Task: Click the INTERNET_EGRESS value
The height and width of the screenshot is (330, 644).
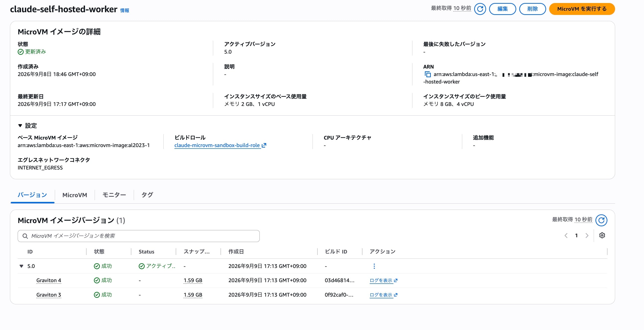Action: pyautogui.click(x=40, y=168)
